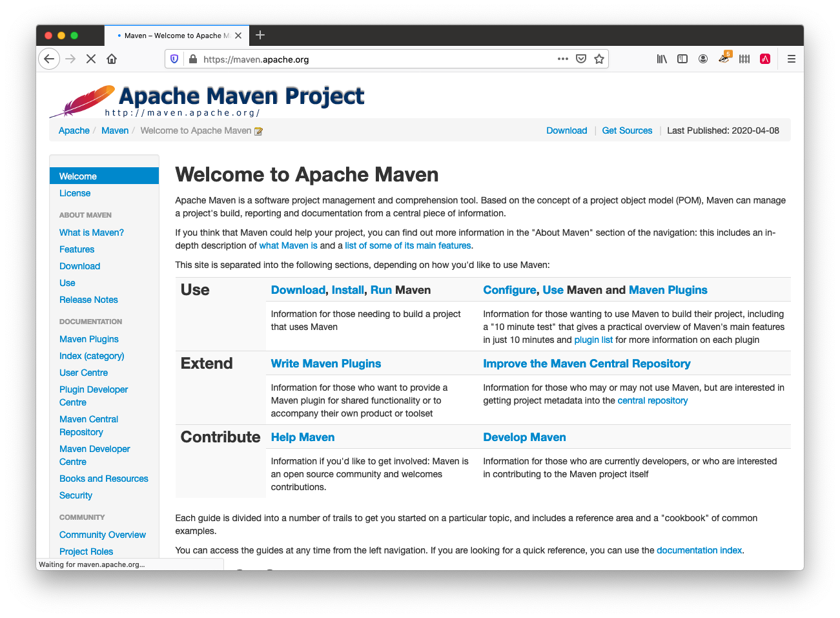Screen dimensions: 840x618
Task: Click the Apache Maven Project logo
Action: point(207,101)
